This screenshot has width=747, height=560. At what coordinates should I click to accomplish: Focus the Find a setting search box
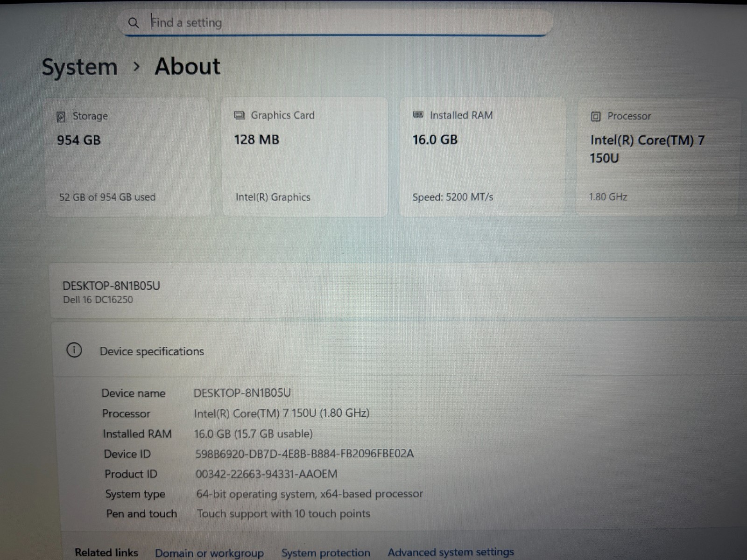click(x=335, y=22)
